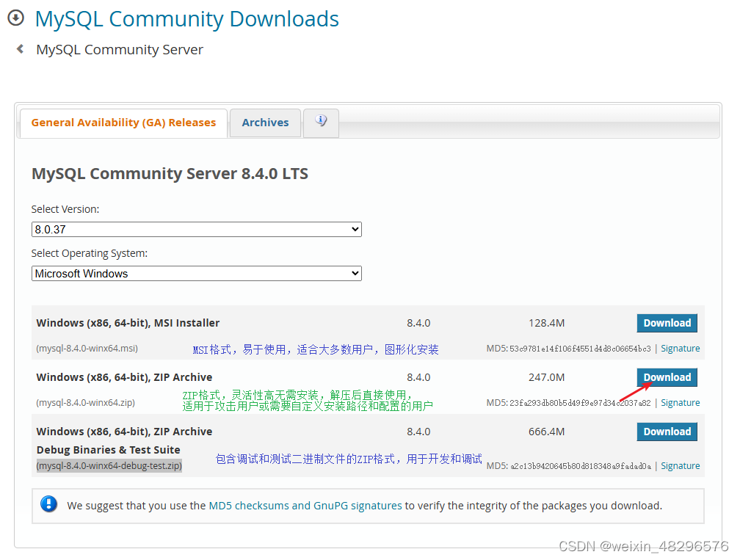Open the Select Version dropdown showing 8.0.37

tap(196, 229)
